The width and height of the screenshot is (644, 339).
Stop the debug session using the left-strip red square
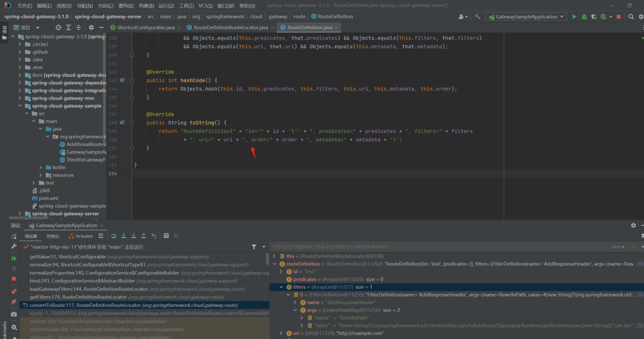[x=14, y=279]
